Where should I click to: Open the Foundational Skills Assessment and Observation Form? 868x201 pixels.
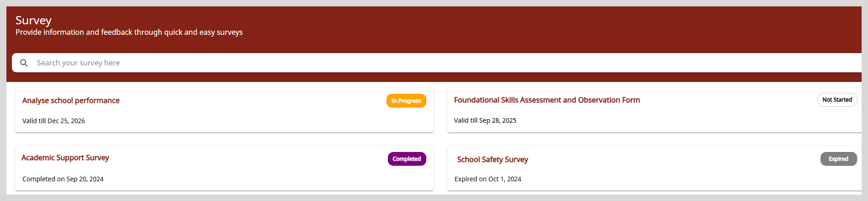(x=547, y=100)
